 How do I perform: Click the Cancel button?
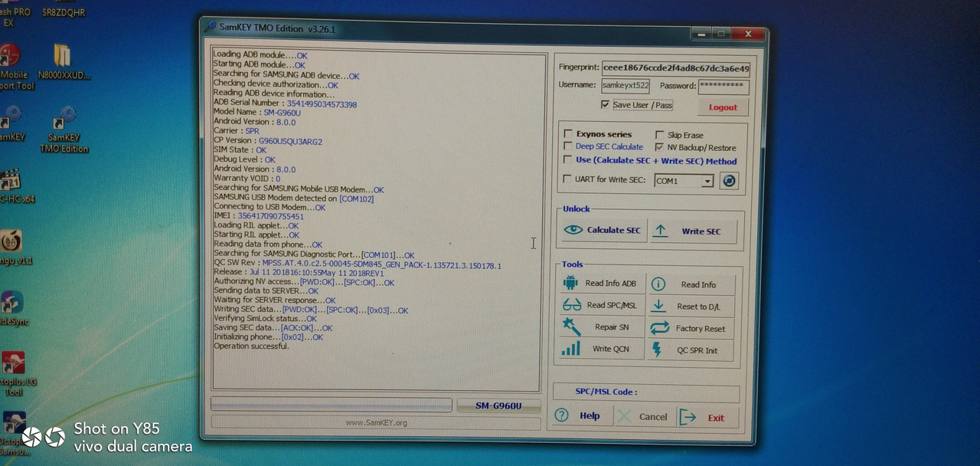click(645, 417)
